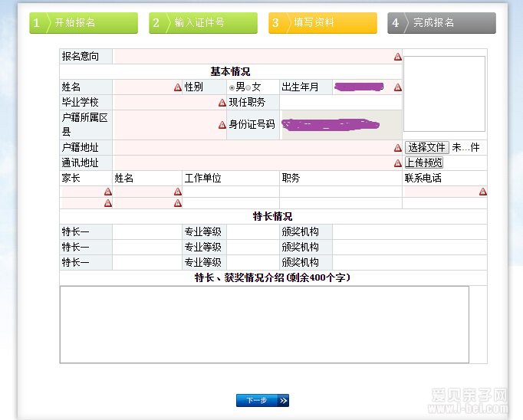Focus the third 特长一 input field
The image size is (523, 420).
(x=147, y=263)
